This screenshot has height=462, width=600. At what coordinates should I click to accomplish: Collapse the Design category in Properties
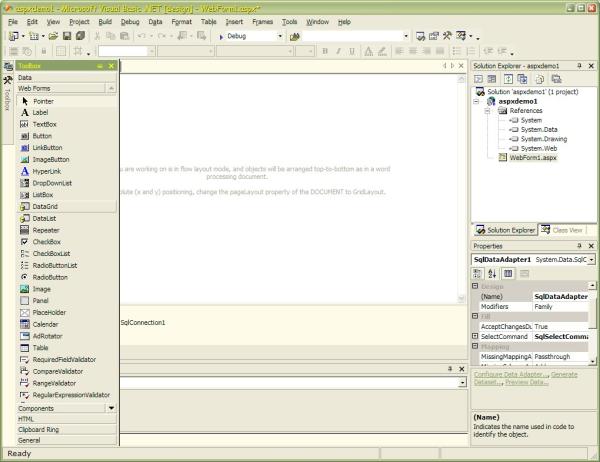click(475, 286)
